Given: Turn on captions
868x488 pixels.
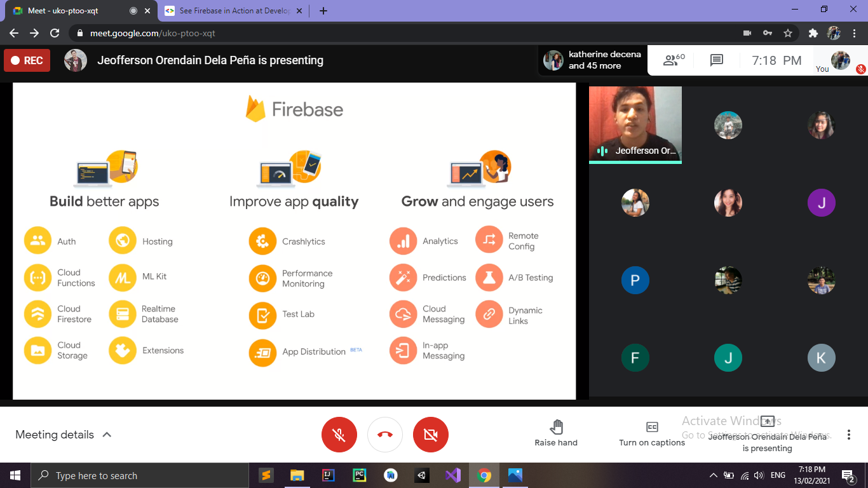Looking at the screenshot, I should tap(652, 433).
